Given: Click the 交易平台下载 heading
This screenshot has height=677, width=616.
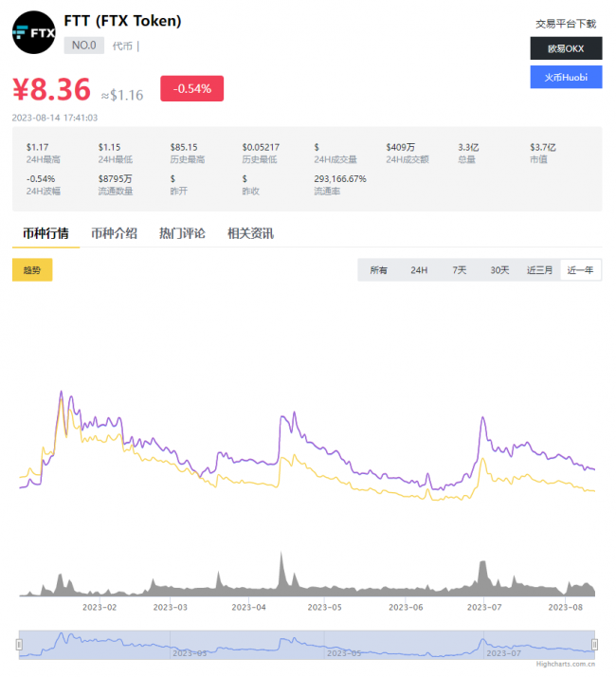Looking at the screenshot, I should pyautogui.click(x=566, y=24).
